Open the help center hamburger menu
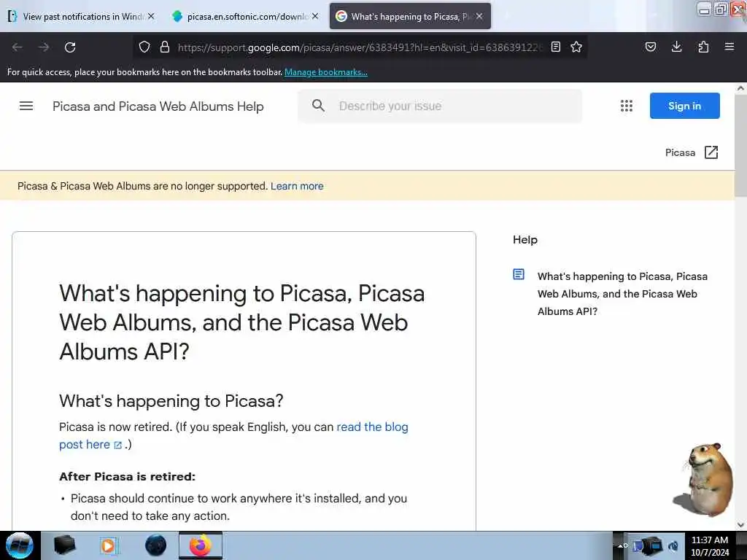 tap(26, 106)
